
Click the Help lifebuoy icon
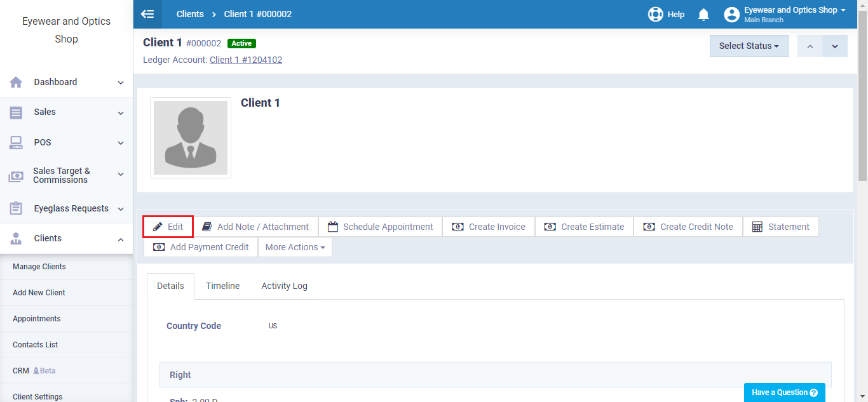pos(656,14)
